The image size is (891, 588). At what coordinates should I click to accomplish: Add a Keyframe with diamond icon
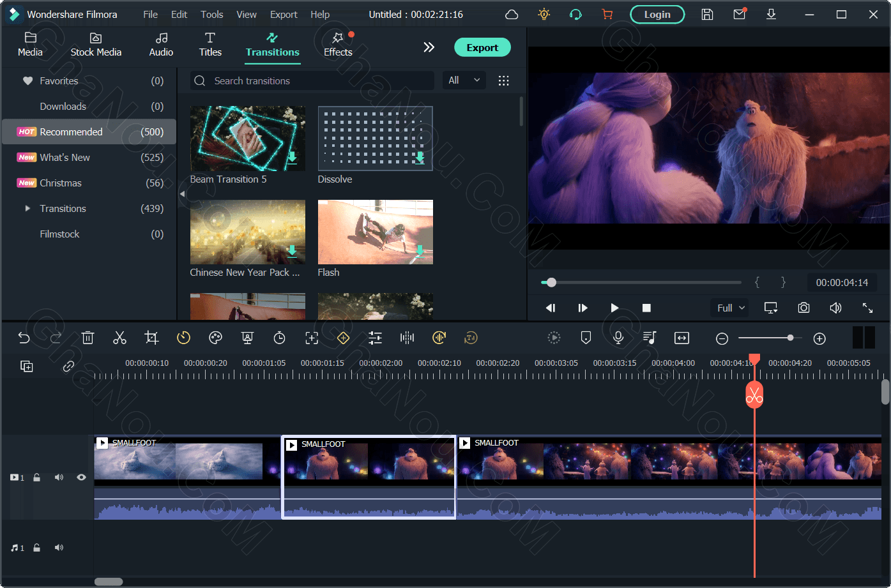coord(344,338)
